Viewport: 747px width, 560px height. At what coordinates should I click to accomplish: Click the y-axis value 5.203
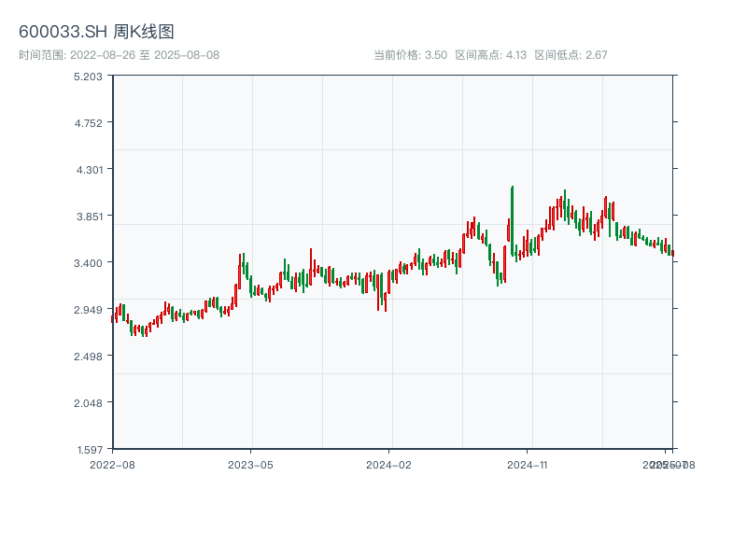click(x=88, y=77)
